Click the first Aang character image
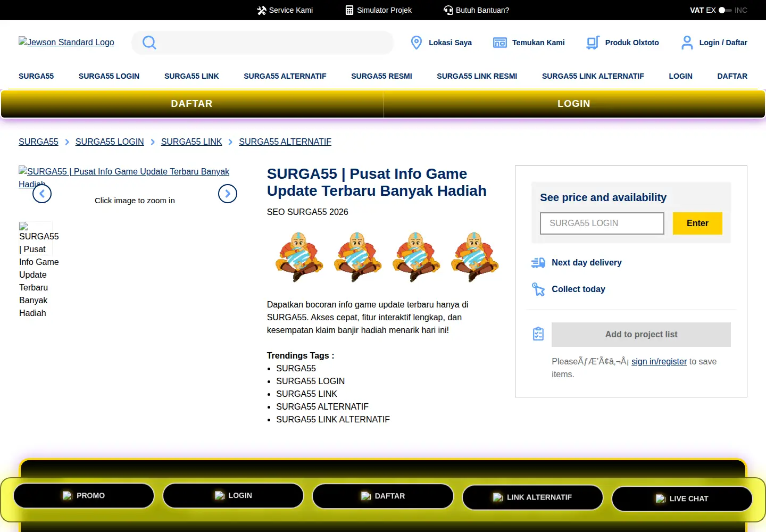The image size is (766, 532). [299, 257]
